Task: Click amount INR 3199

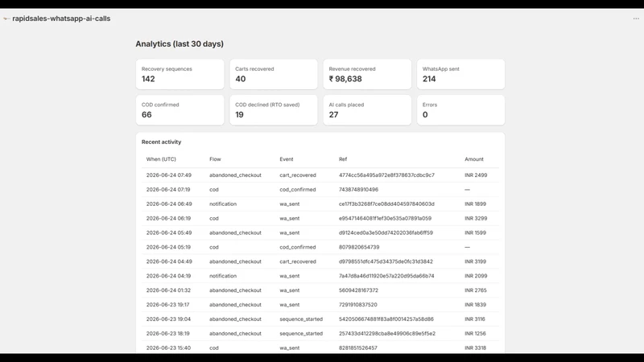Action: tap(475, 261)
